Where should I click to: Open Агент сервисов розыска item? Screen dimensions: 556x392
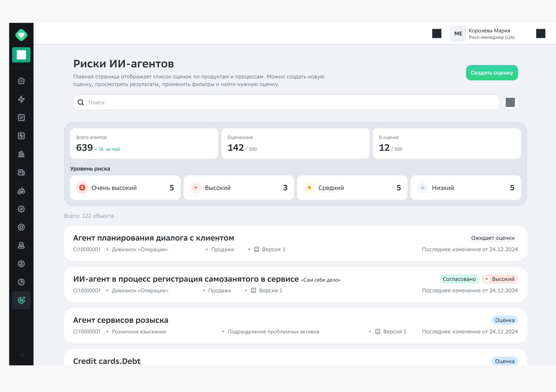pos(295,325)
